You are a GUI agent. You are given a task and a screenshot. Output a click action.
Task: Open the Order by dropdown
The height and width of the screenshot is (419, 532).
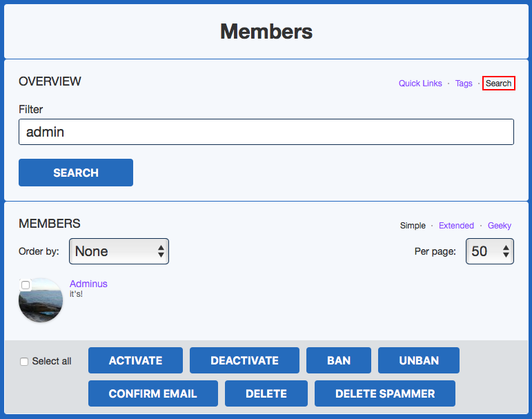point(119,251)
